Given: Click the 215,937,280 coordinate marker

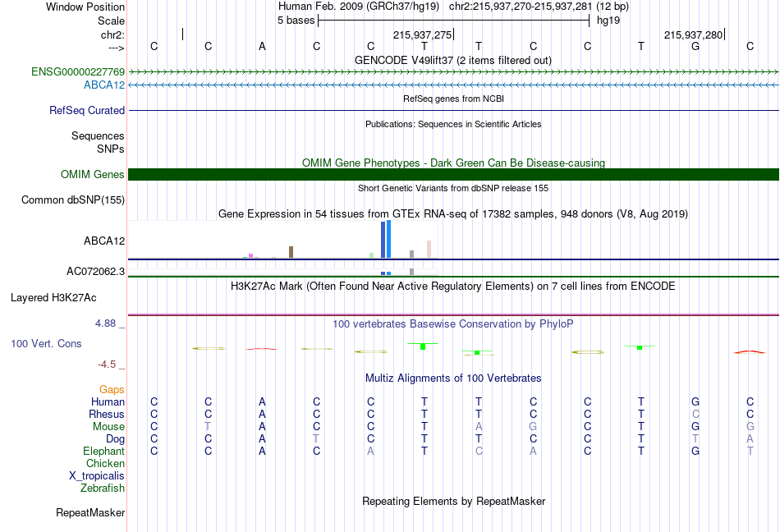Looking at the screenshot, I should (694, 34).
